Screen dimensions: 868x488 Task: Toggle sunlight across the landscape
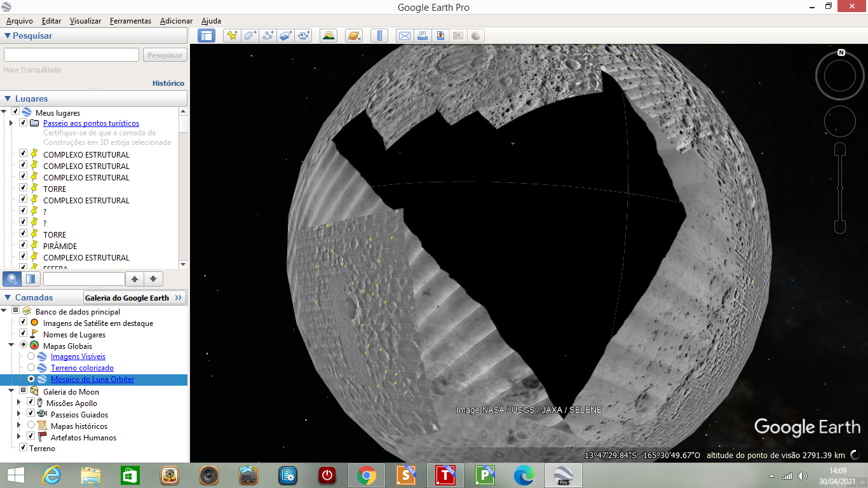[x=329, y=36]
